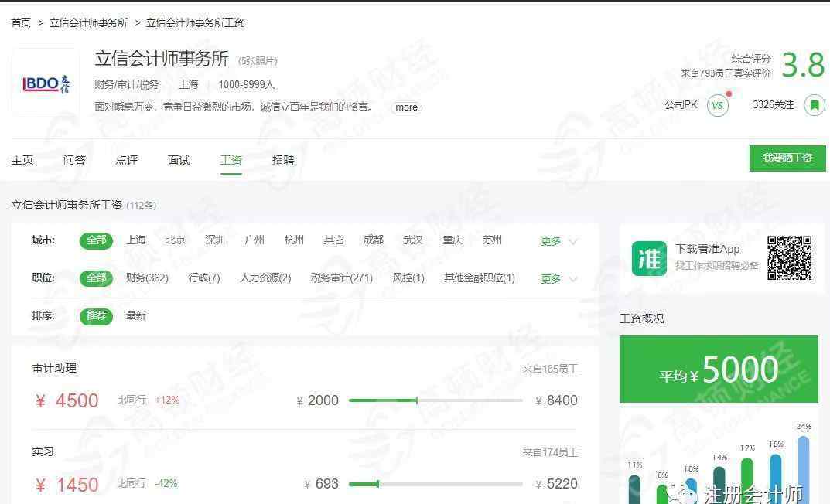
Task: Filter positions by 人力资源(2)
Action: click(x=265, y=278)
